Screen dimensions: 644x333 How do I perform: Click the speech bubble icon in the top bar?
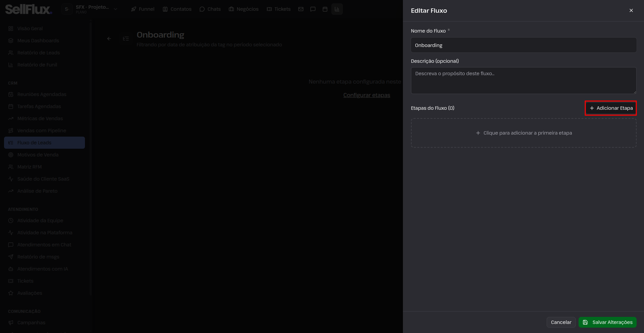coord(313,9)
